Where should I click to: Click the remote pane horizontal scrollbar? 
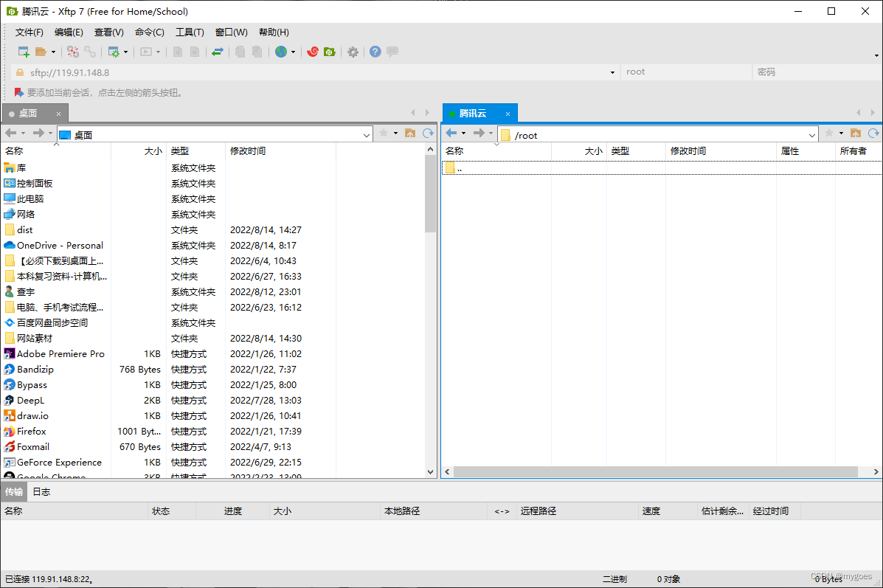pos(656,471)
